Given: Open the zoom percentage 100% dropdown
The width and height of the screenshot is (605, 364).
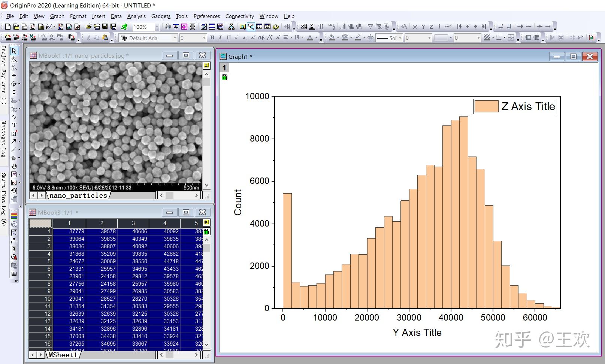Looking at the screenshot, I should 157,27.
